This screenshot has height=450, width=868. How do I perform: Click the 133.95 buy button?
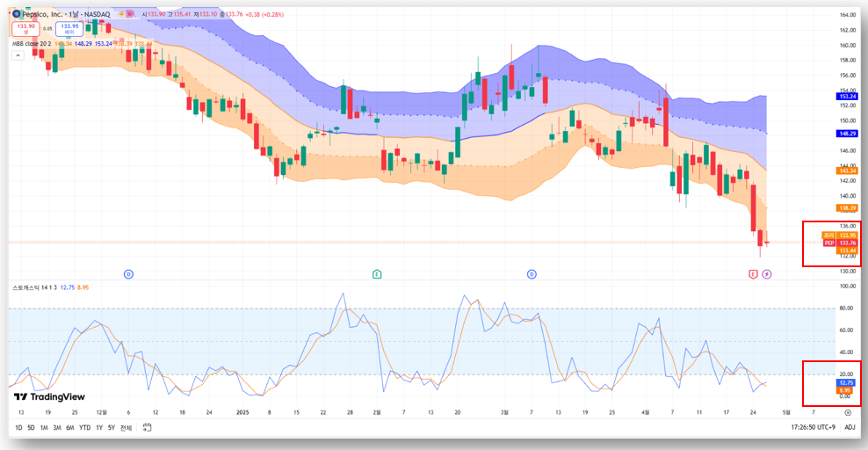click(x=69, y=29)
